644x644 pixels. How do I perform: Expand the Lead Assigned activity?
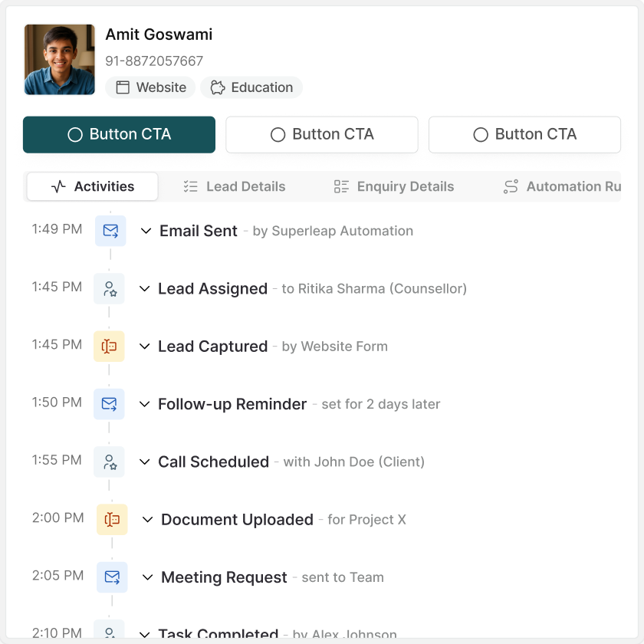point(145,289)
